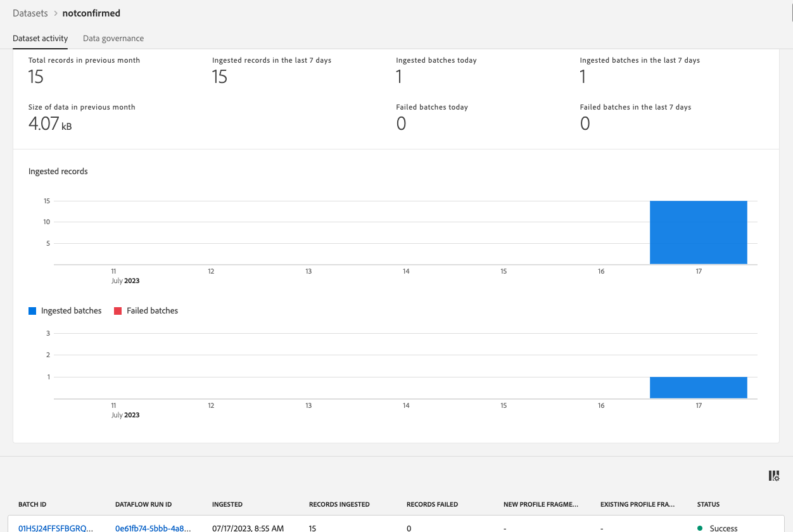Viewport: 793px width, 532px height.
Task: Click the Status column header
Action: point(709,505)
